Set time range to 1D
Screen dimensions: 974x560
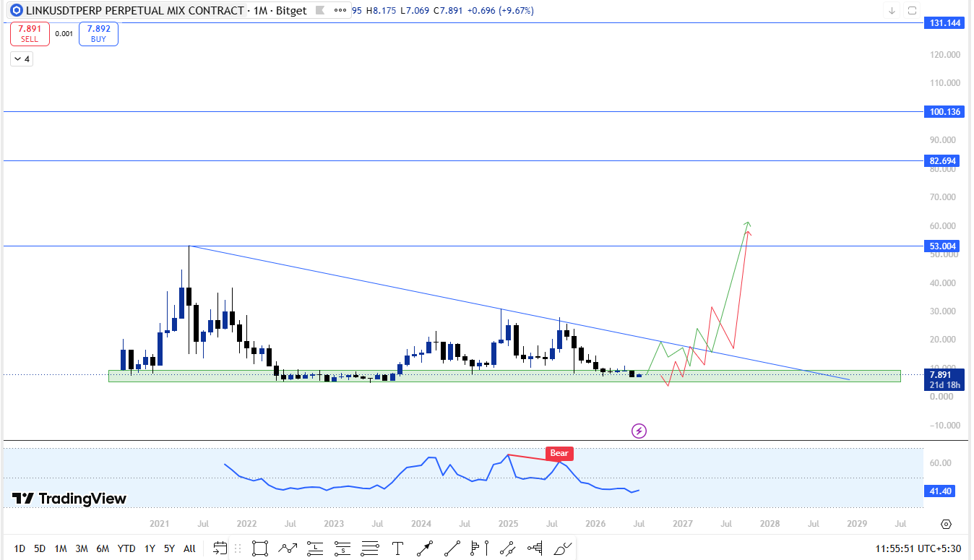click(x=20, y=548)
